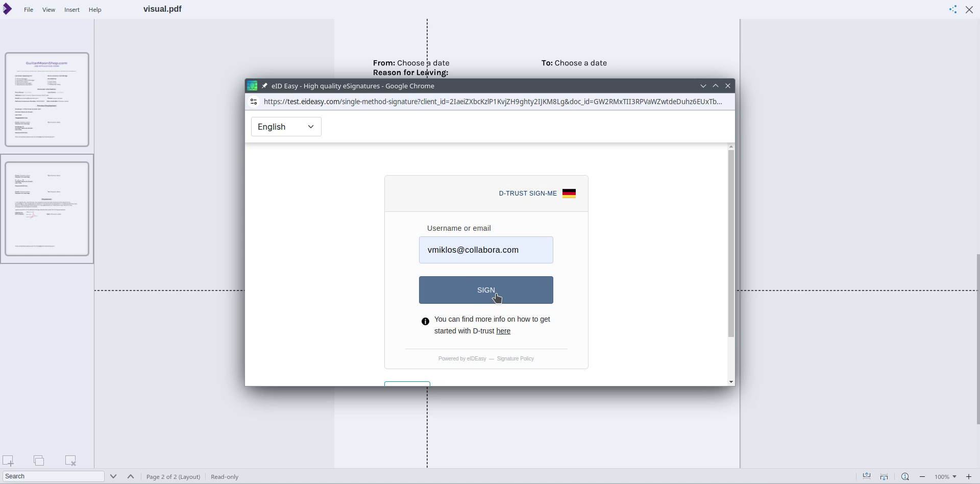Click the Page 2 of 2 status

(x=173, y=477)
